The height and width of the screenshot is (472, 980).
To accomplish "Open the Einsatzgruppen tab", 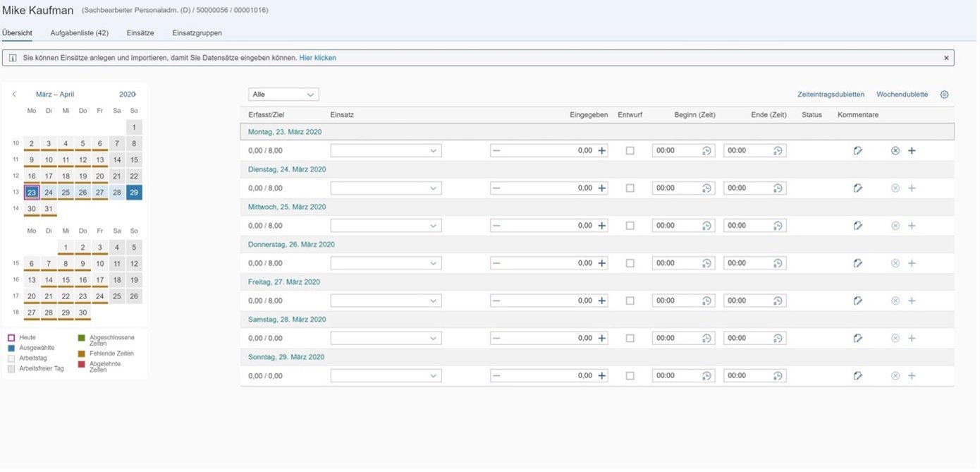I will tap(197, 33).
